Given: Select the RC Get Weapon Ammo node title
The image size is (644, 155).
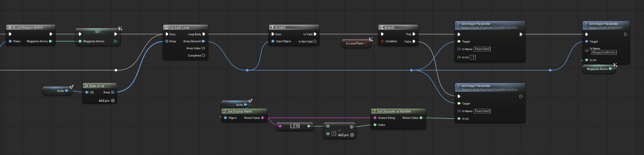Looking at the screenshot, I should 28,27.
